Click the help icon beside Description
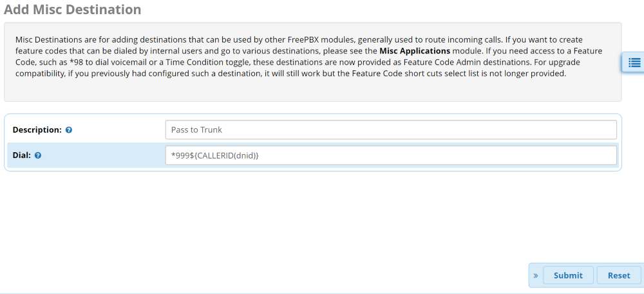Screen dimensions: 644x294 click(x=69, y=130)
